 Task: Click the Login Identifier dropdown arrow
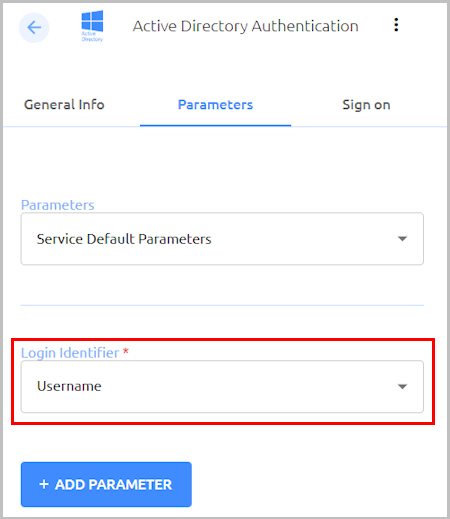click(402, 386)
